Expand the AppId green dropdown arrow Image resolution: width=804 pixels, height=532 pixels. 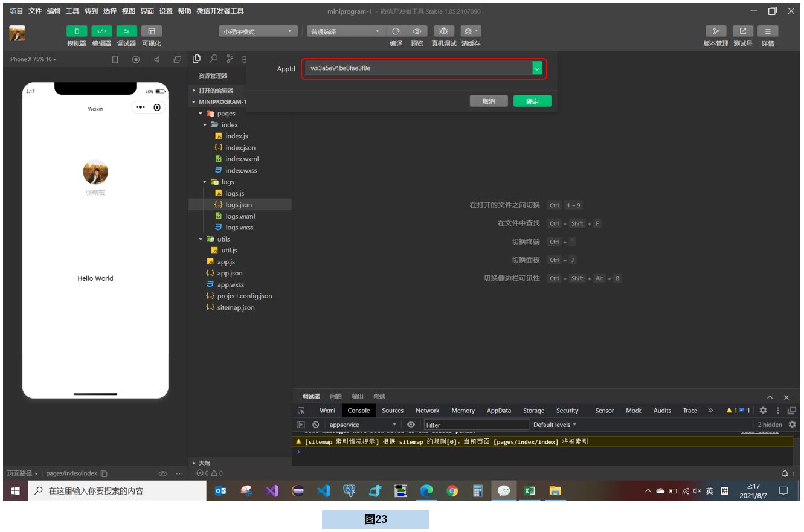[x=537, y=69]
